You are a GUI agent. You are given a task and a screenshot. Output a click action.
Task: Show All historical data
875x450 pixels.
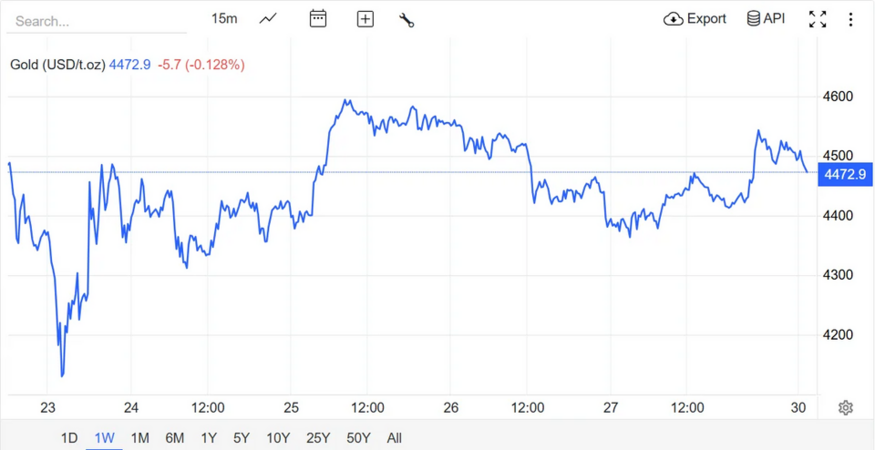394,438
